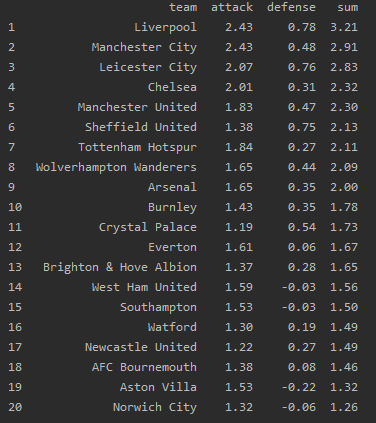Click Everton's defense value 0.06
Viewport: 376px width, 423px height.
302,247
